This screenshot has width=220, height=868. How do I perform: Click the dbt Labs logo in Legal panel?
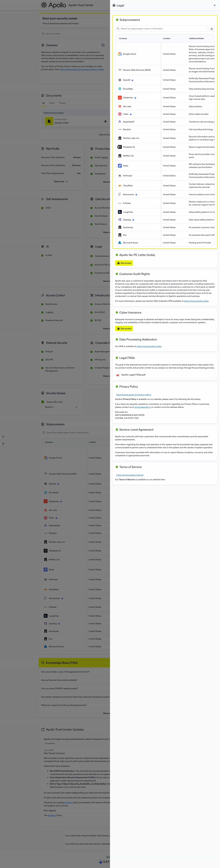tap(120, 107)
